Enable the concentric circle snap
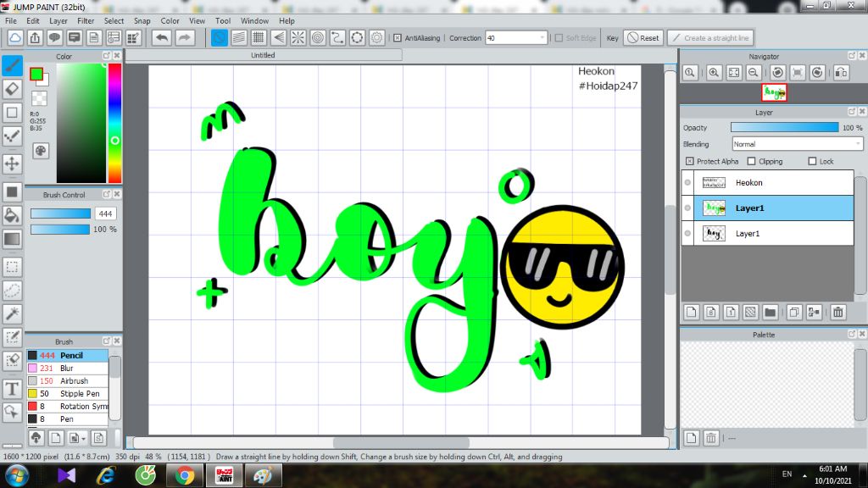868x488 pixels. click(318, 37)
